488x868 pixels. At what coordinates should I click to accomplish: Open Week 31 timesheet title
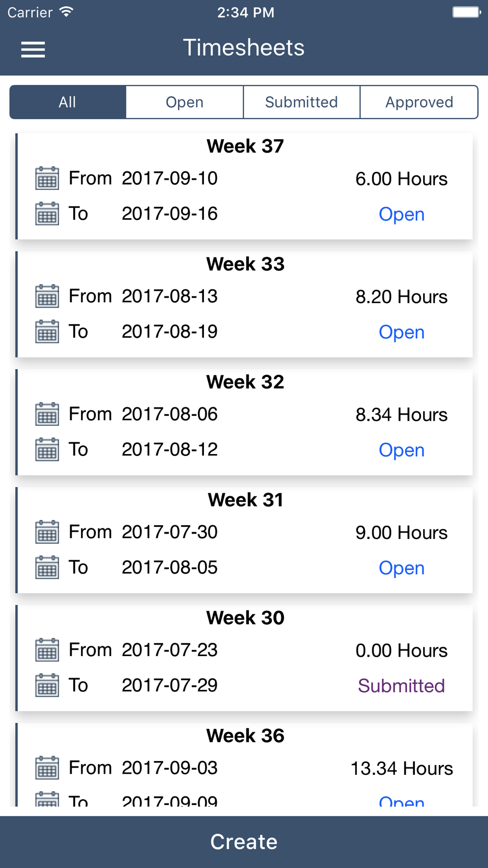coord(245,500)
